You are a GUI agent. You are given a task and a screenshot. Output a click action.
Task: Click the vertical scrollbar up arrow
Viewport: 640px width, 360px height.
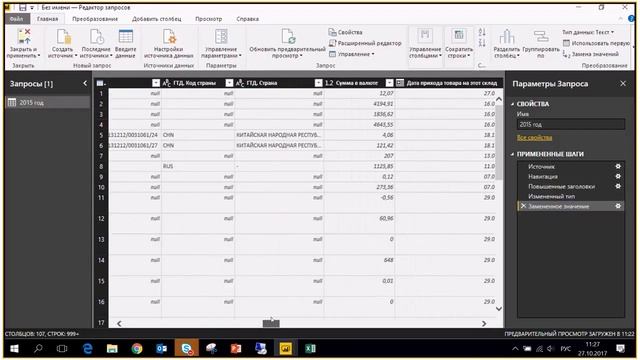499,99
